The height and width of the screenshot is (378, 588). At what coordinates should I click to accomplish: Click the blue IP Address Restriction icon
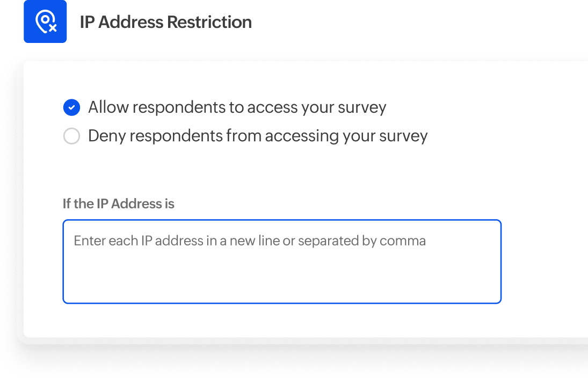[45, 21]
